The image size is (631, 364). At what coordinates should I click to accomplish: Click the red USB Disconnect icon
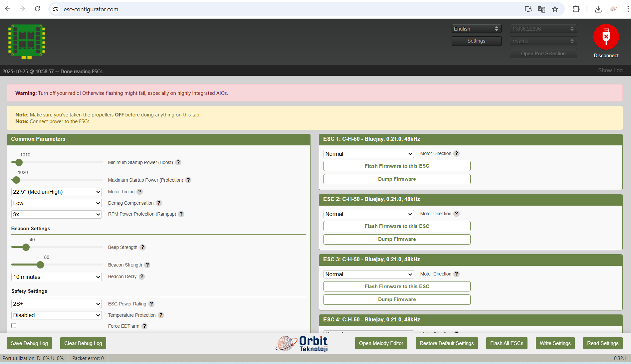[606, 37]
